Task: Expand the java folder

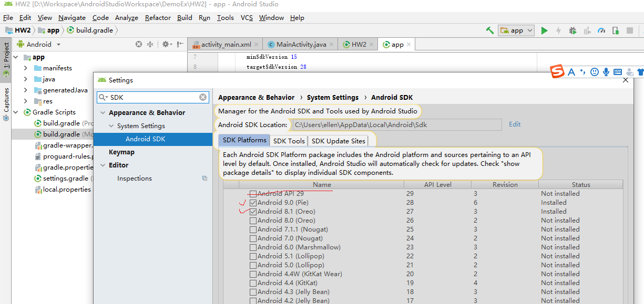Action: 26,79
